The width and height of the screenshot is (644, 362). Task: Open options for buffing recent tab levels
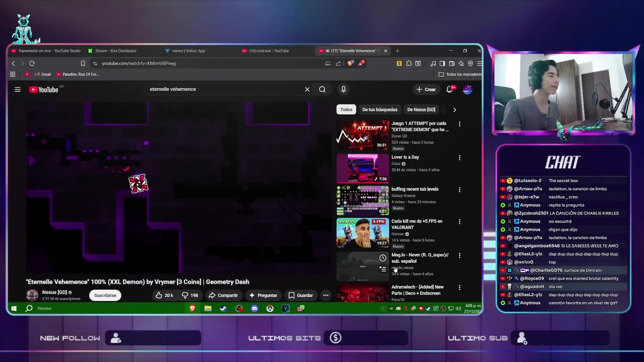459,190
